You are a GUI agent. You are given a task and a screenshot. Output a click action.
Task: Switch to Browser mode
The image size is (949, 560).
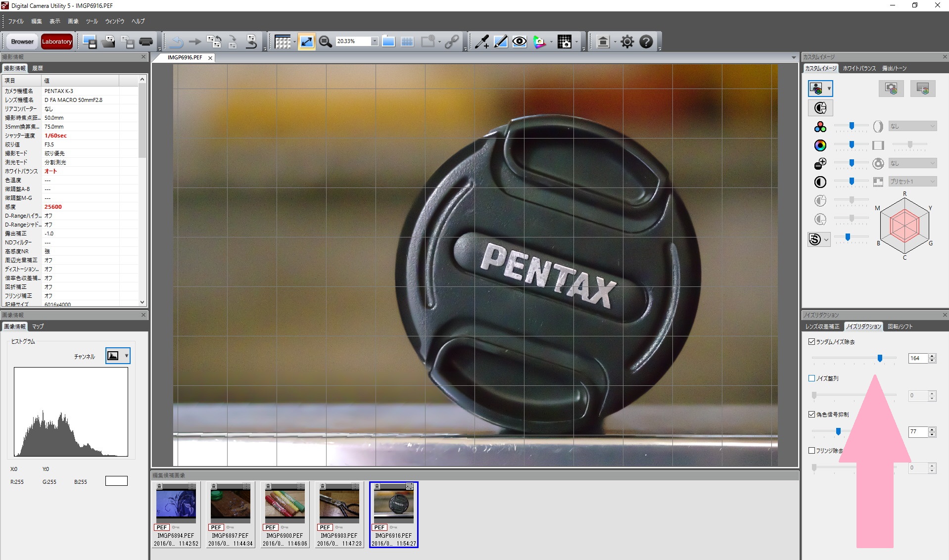(x=22, y=42)
